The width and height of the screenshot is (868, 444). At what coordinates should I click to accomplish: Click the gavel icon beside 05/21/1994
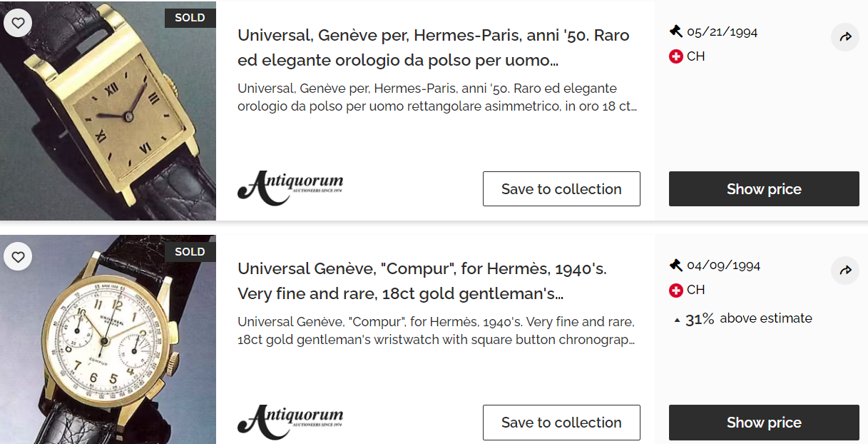(676, 31)
